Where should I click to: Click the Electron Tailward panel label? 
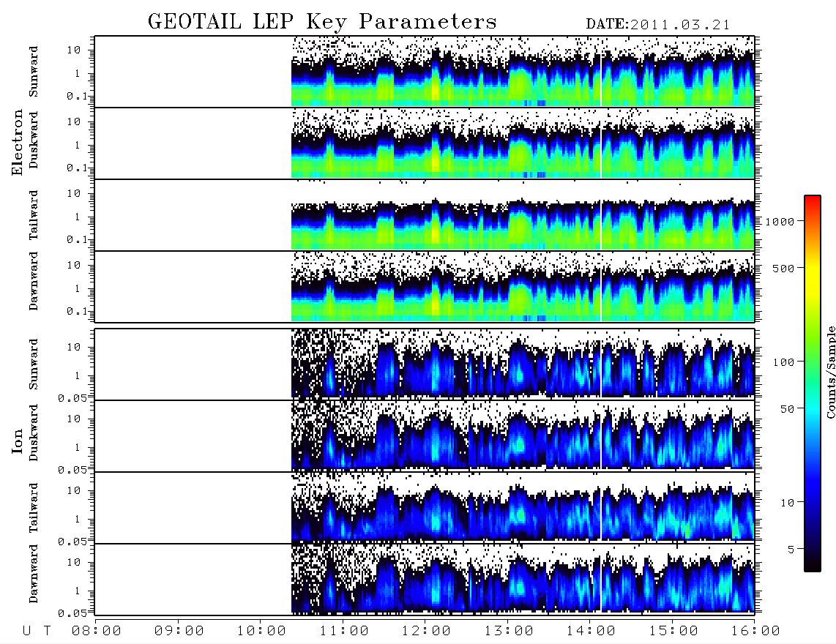pyautogui.click(x=34, y=215)
